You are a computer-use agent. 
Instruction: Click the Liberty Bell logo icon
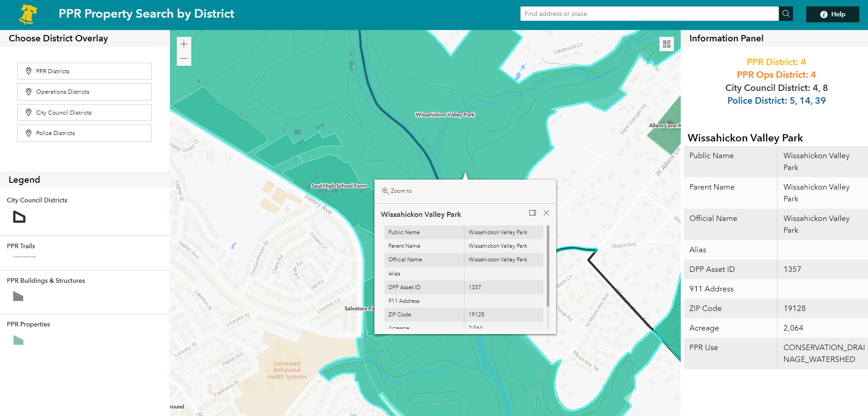[28, 15]
